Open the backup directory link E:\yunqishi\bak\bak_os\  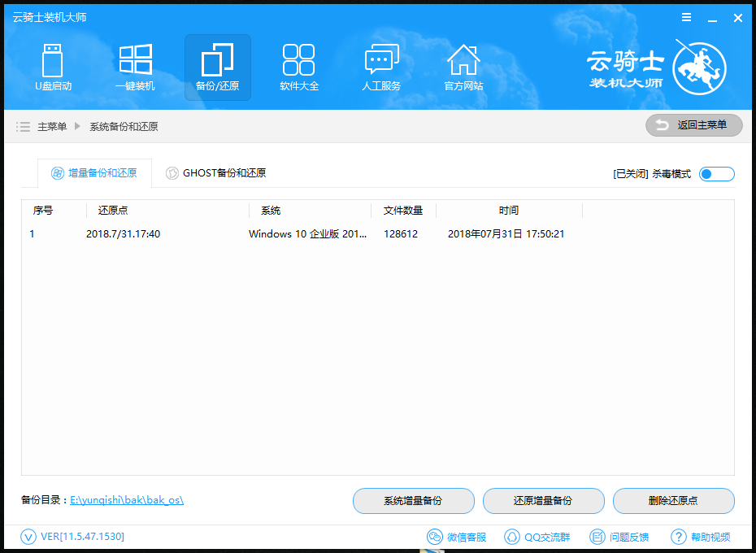127,500
